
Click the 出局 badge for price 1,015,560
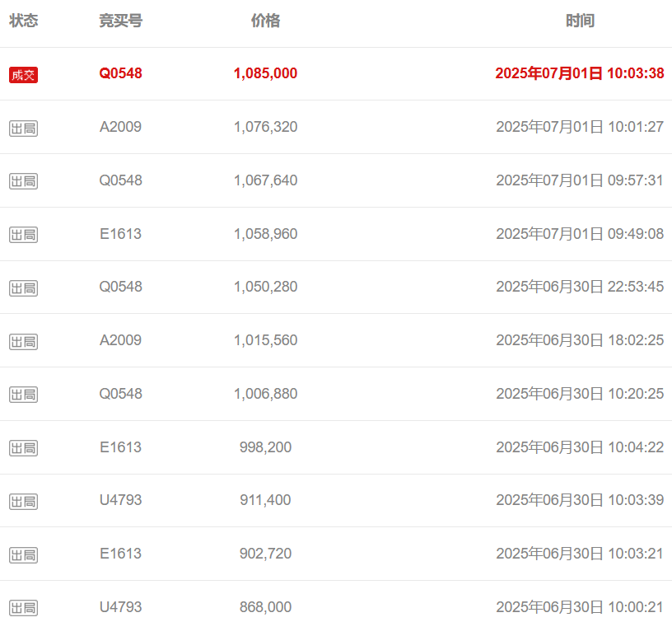[x=24, y=342]
